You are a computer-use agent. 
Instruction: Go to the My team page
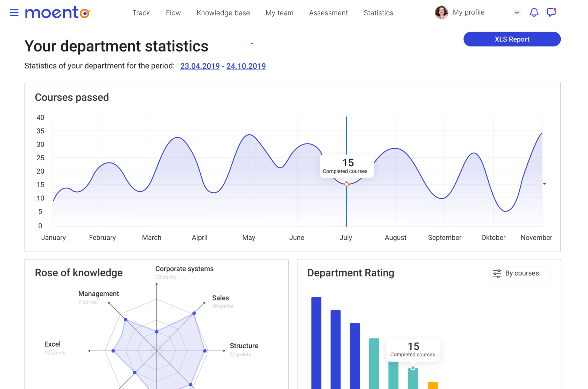coord(279,13)
